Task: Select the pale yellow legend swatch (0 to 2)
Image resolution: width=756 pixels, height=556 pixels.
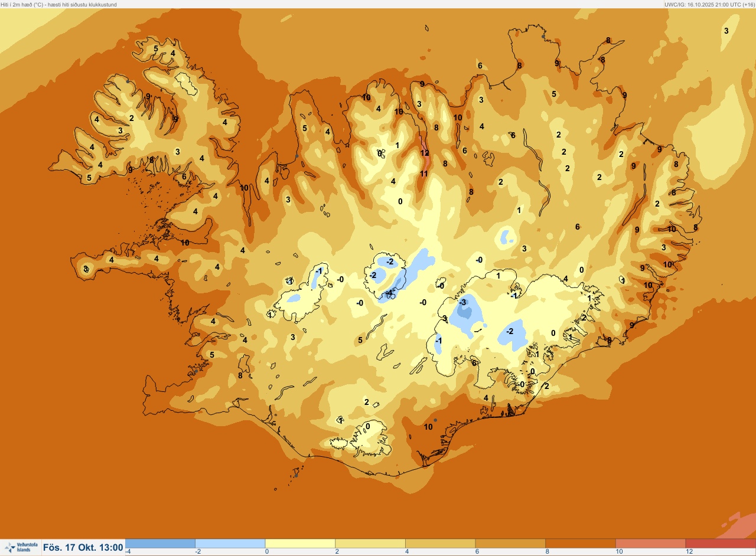Action: (300, 544)
